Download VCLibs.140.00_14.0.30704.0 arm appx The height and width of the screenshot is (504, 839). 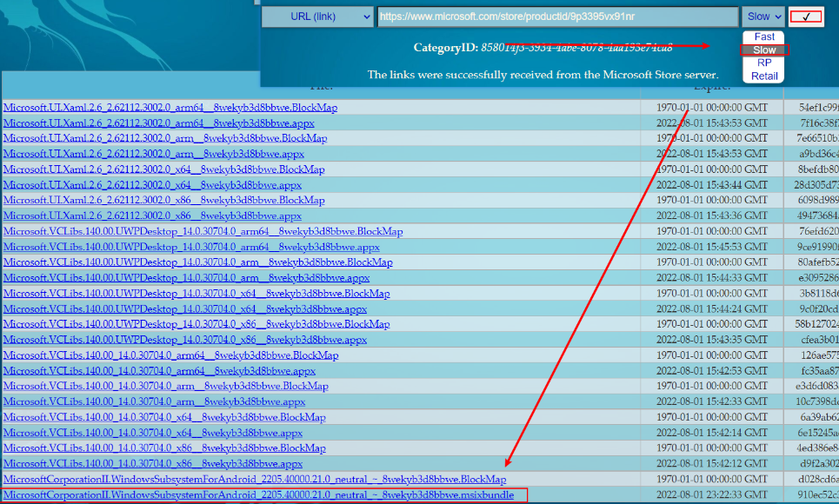(154, 401)
